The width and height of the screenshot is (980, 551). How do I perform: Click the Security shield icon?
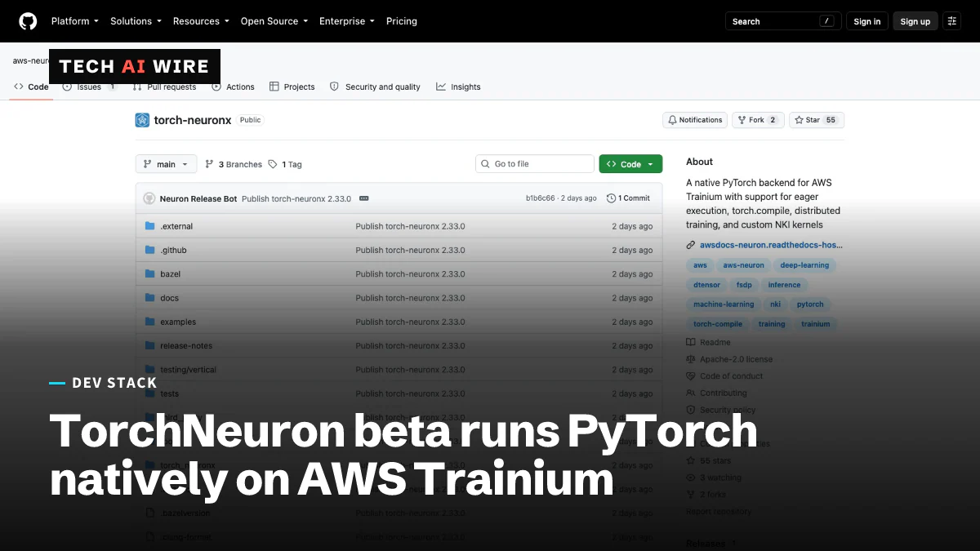point(334,87)
